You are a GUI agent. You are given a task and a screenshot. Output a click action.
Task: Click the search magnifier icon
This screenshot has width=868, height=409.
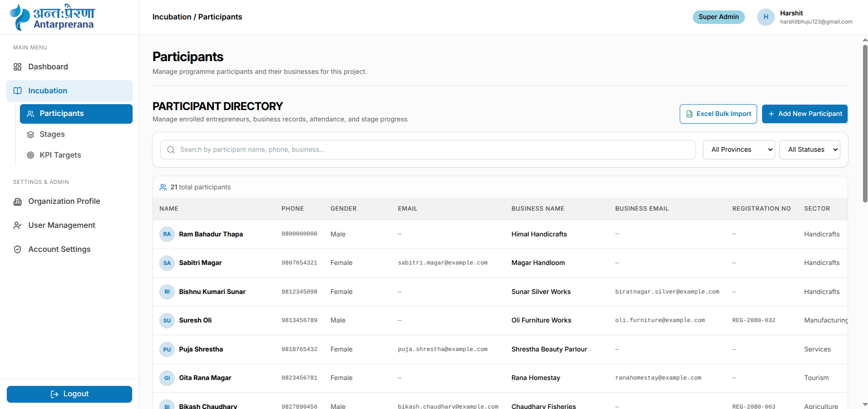171,150
